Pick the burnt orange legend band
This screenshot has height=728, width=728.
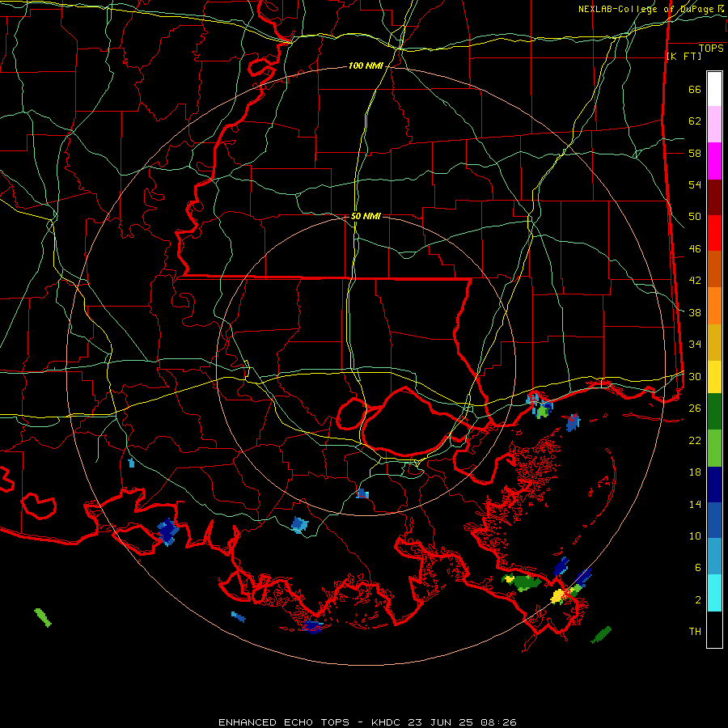714,269
